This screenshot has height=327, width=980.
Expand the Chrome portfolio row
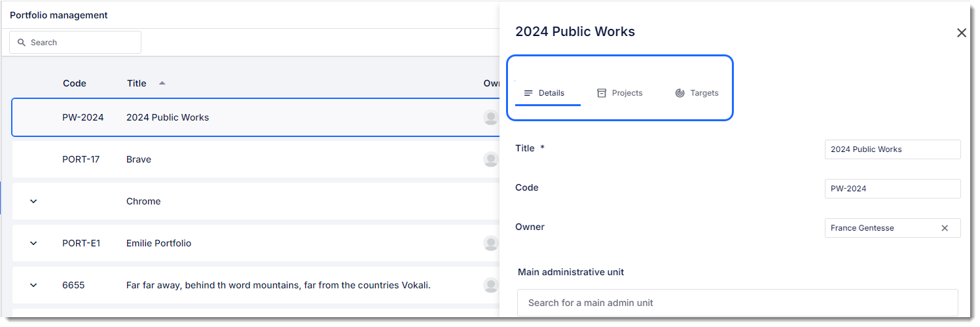tap(33, 201)
